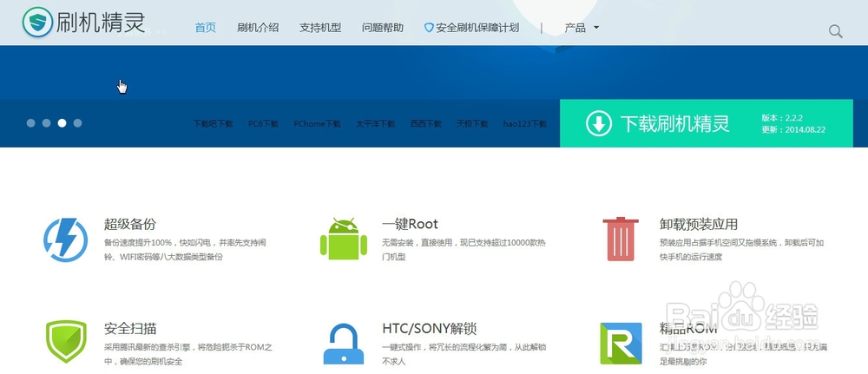This screenshot has width=868, height=374.
Task: Go to the 首页 nav tab
Action: [206, 28]
